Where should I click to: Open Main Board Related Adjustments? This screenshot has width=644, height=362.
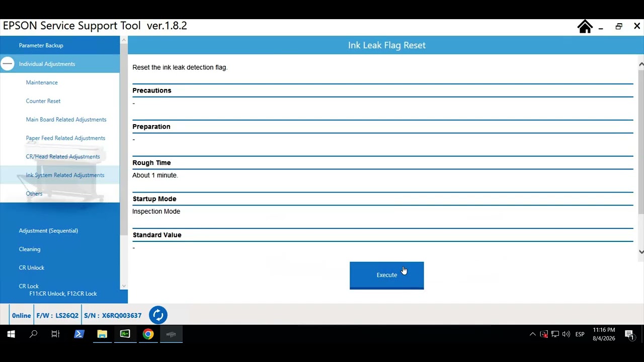[66, 120]
